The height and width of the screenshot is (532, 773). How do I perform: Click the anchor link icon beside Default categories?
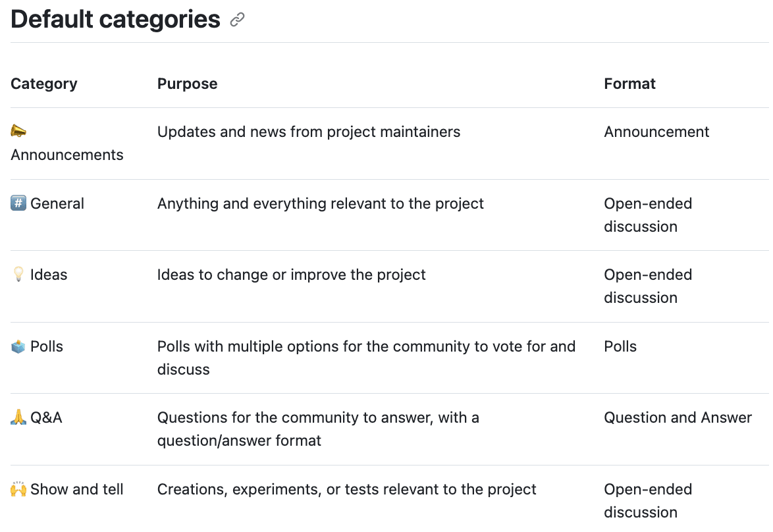238,20
